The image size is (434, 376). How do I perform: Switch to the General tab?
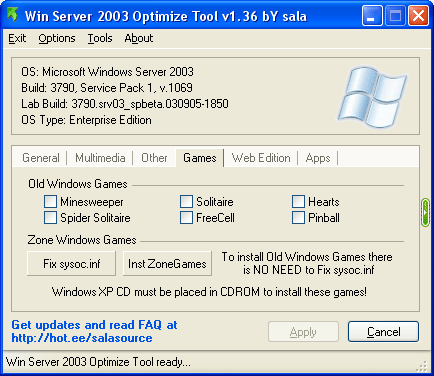click(41, 158)
